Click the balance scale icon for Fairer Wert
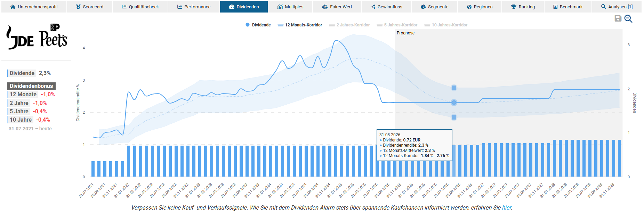644x220 pixels. [x=325, y=7]
